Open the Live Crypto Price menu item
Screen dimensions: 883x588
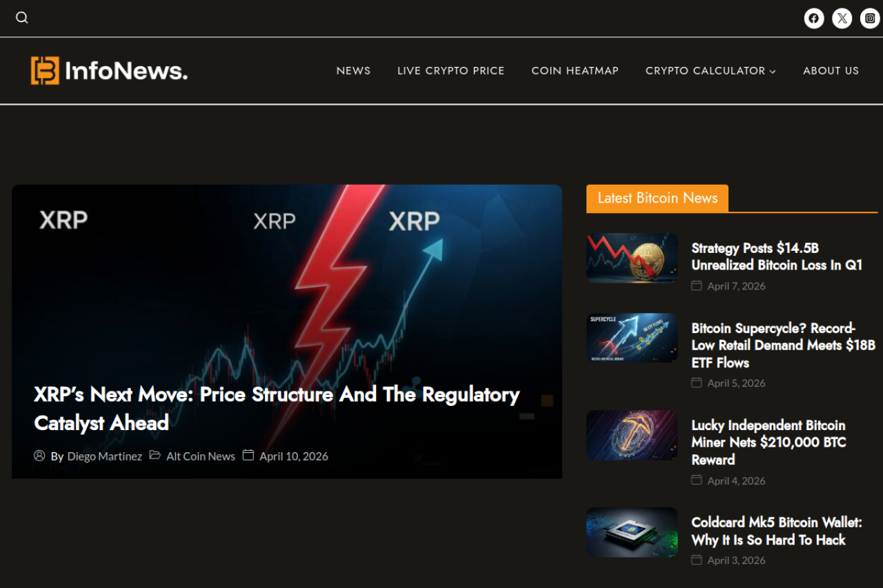[x=451, y=70]
